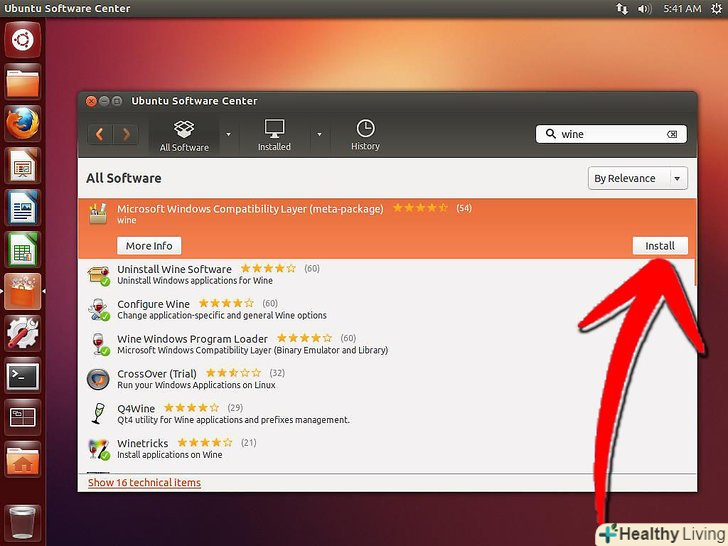728x546 pixels.
Task: Click the network indicator in top panel
Action: 622,8
